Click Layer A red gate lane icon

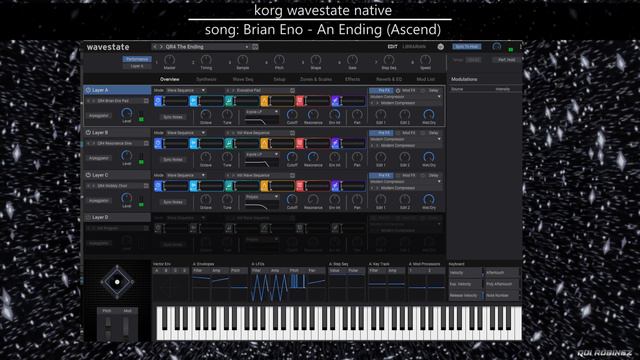pyautogui.click(x=300, y=101)
